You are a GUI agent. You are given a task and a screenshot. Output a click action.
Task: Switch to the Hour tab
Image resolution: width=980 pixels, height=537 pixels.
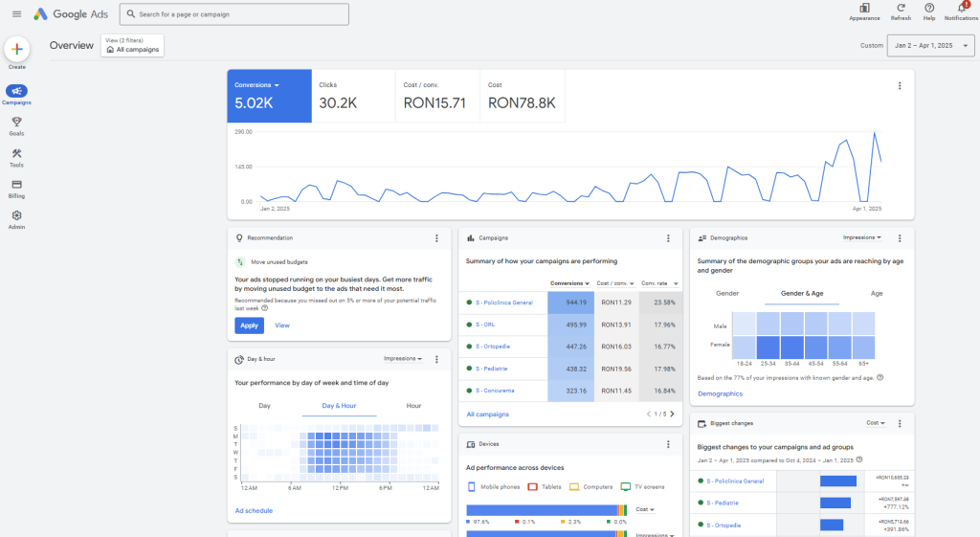pos(413,406)
